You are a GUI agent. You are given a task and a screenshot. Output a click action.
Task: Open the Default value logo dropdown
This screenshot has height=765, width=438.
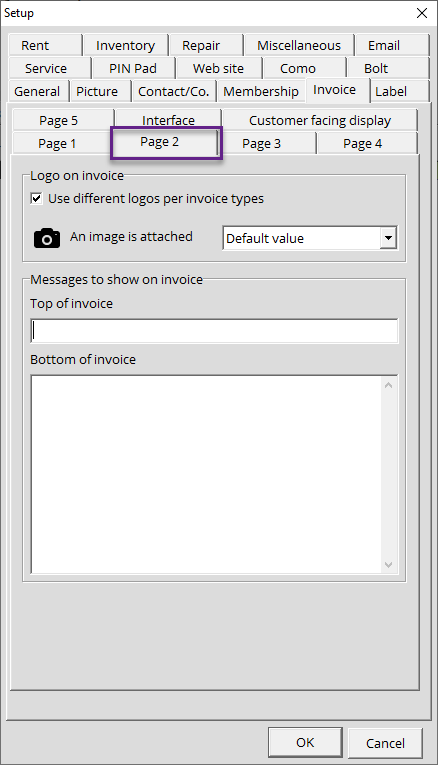click(x=388, y=238)
